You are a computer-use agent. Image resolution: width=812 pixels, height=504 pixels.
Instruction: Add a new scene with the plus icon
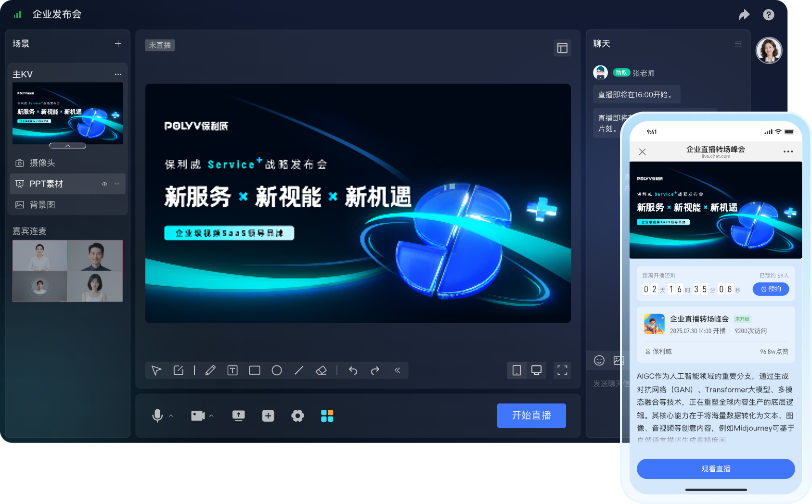click(x=118, y=44)
